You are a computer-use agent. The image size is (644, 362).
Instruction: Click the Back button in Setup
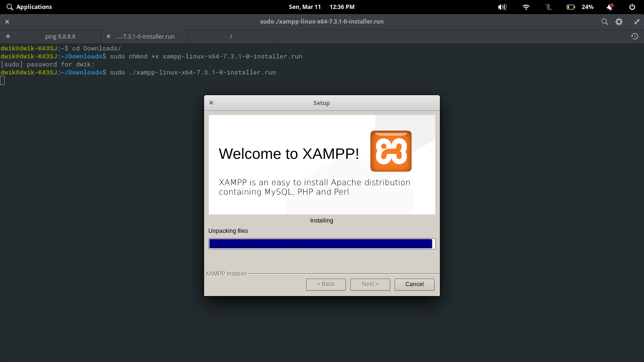pyautogui.click(x=326, y=284)
